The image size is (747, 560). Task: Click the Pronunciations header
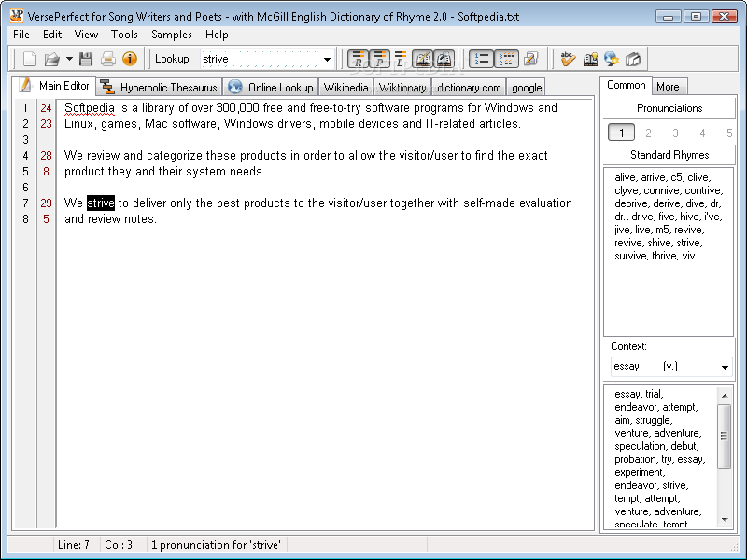coord(669,108)
